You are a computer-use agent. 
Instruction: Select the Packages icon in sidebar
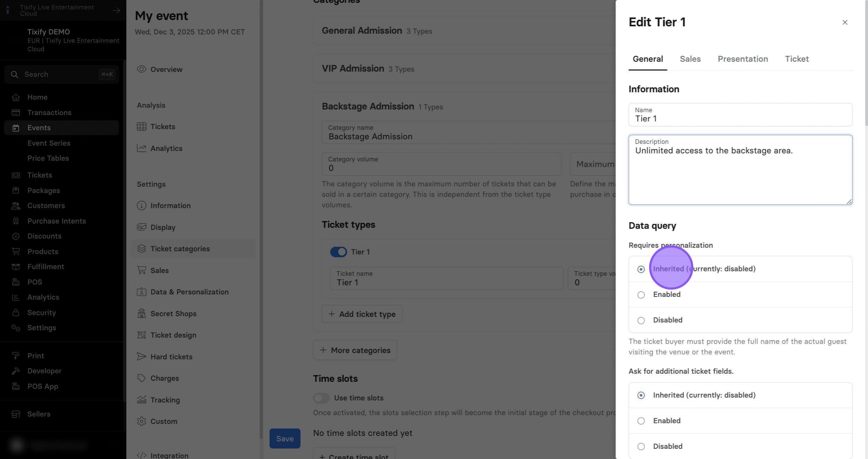[15, 191]
